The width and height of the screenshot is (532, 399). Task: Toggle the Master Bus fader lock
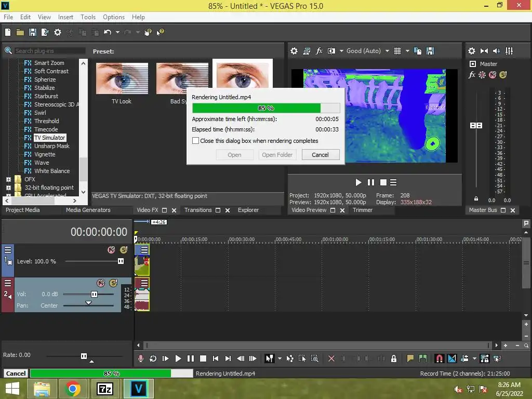coord(476,198)
